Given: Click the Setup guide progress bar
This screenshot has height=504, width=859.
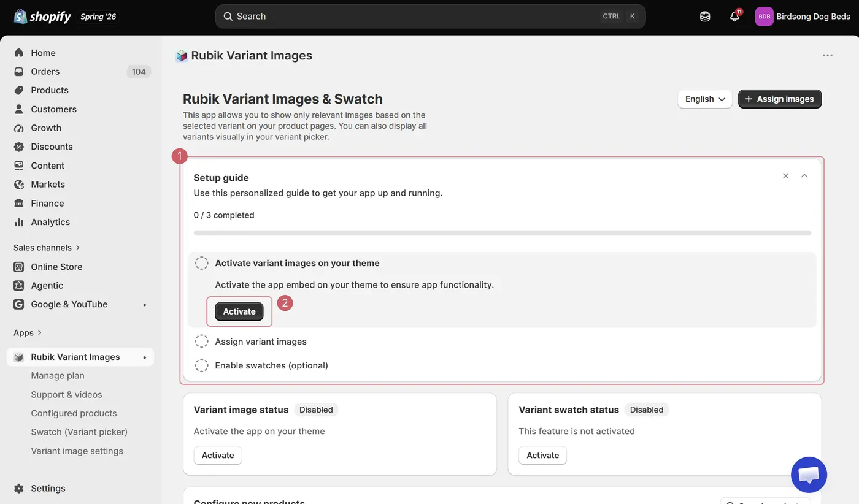Looking at the screenshot, I should (x=503, y=233).
